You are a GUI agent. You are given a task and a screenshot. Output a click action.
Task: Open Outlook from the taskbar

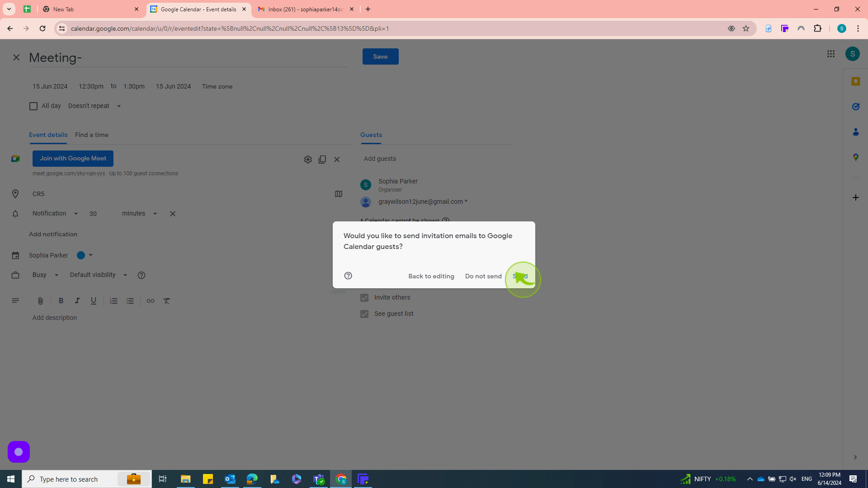click(230, 479)
